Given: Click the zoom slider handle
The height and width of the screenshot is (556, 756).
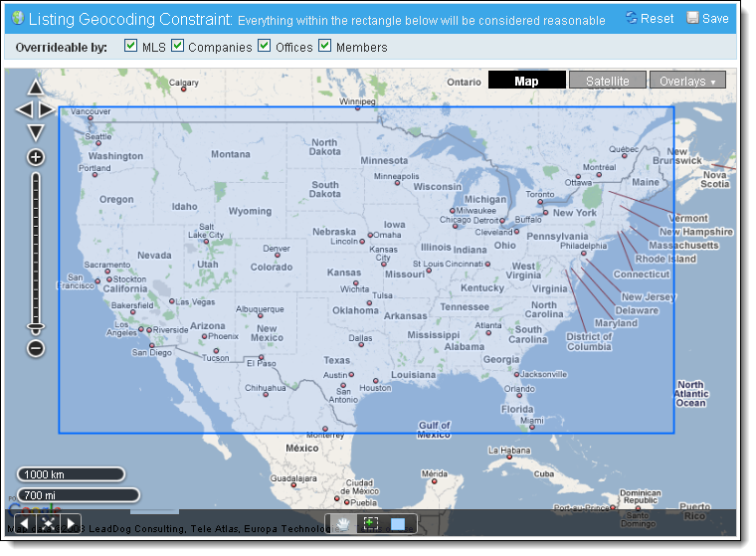Looking at the screenshot, I should coord(36,328).
